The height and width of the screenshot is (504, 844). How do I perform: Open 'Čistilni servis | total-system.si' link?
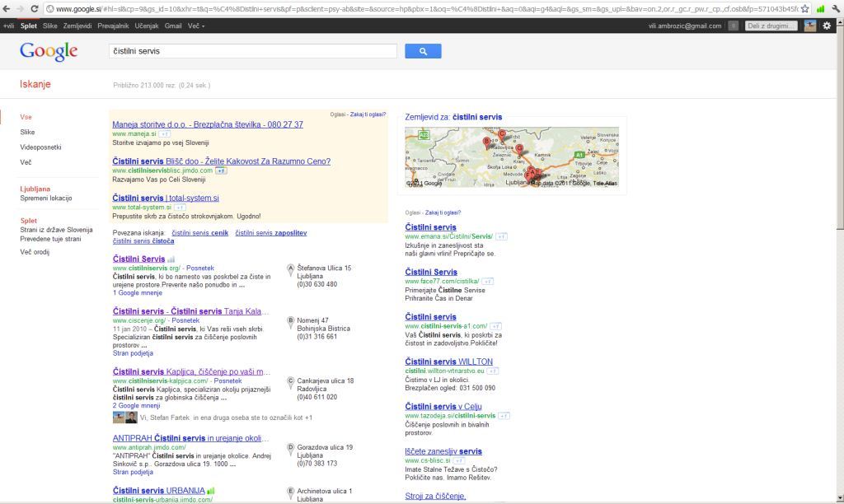166,198
